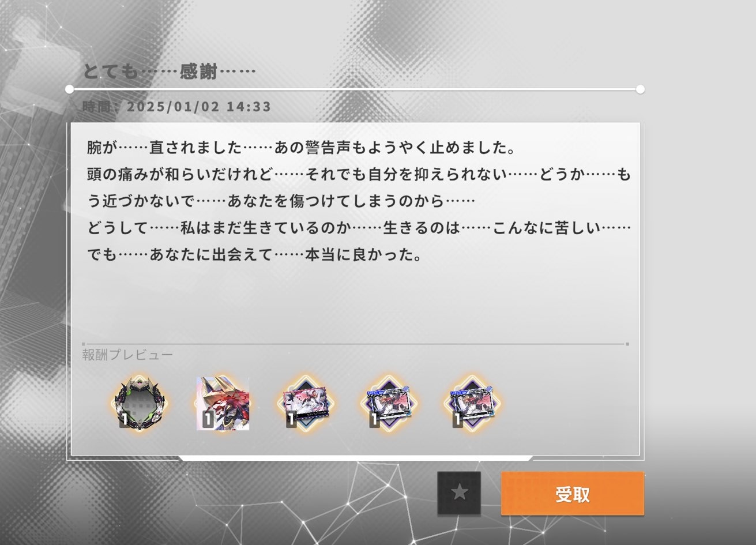Click the white horizontal bar under the title
756x545 pixels.
coord(355,89)
